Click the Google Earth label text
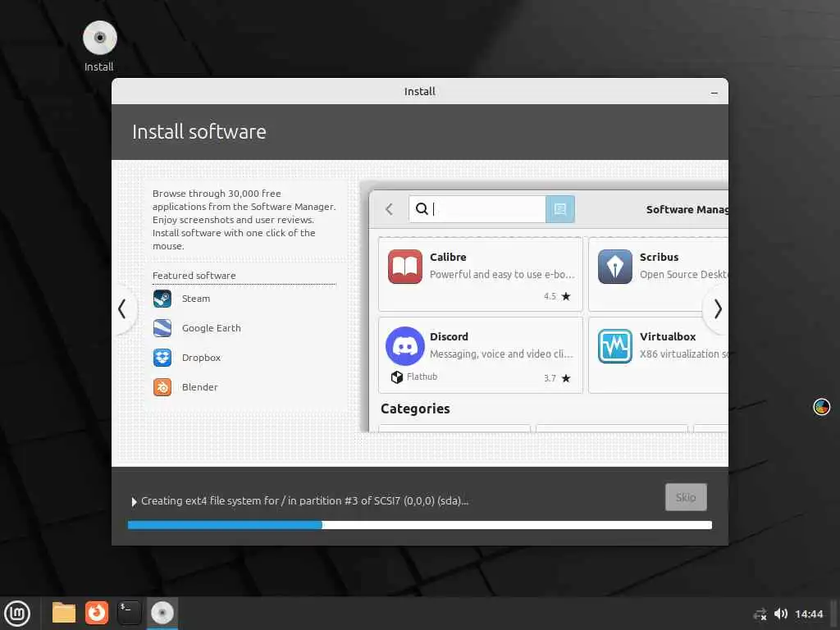The height and width of the screenshot is (630, 840). 211,328
